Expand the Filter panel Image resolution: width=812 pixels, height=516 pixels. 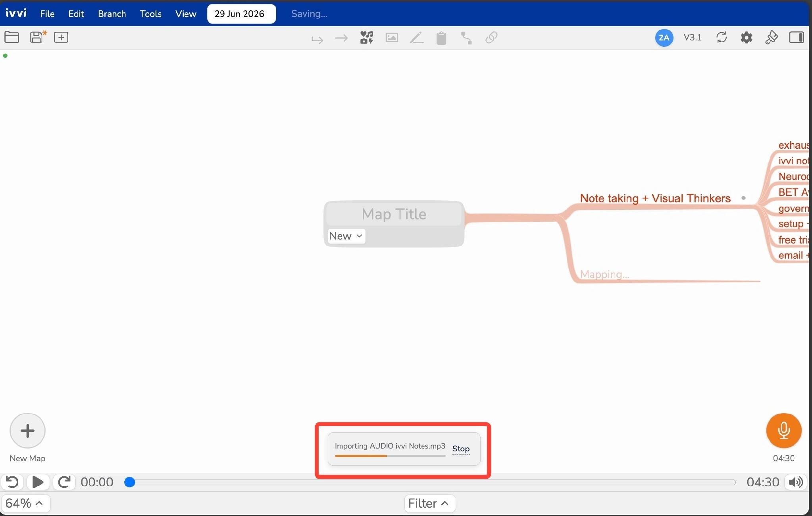429,503
